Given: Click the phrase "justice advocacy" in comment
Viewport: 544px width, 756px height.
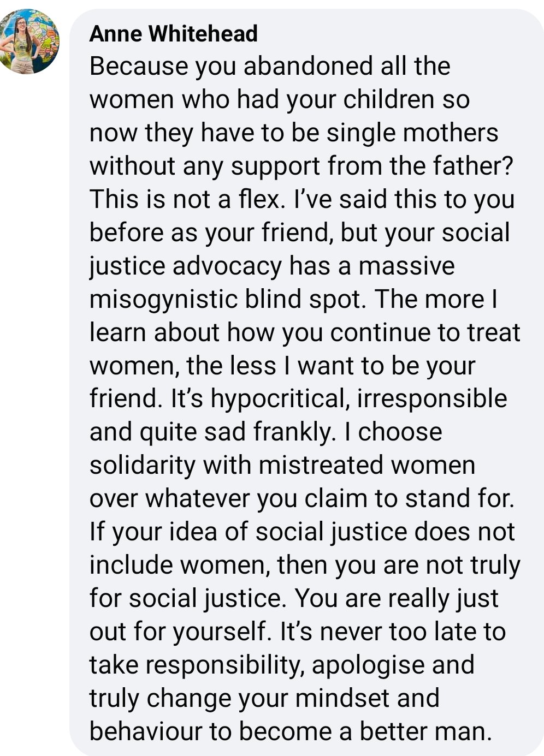Looking at the screenshot, I should 186,266.
